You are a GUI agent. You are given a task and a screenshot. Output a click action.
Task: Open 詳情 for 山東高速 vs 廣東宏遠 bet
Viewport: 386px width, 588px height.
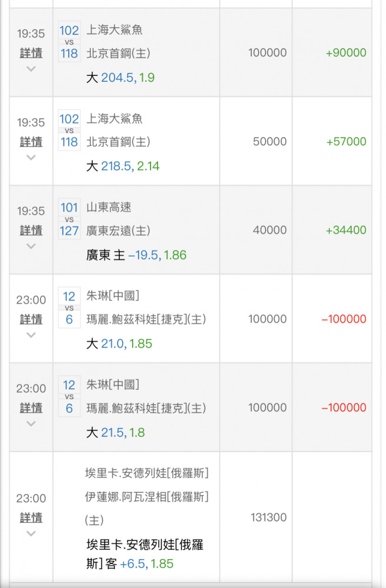point(31,230)
